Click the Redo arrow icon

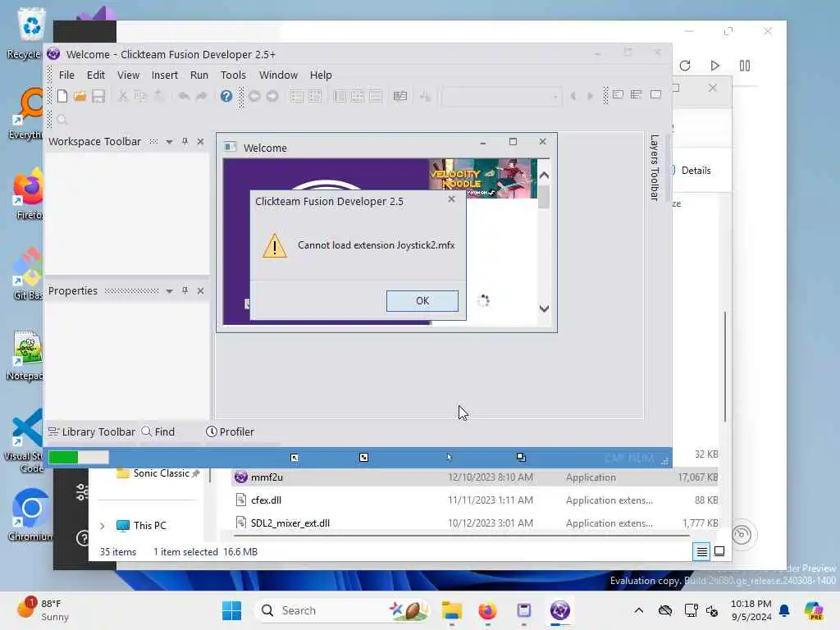tap(202, 96)
